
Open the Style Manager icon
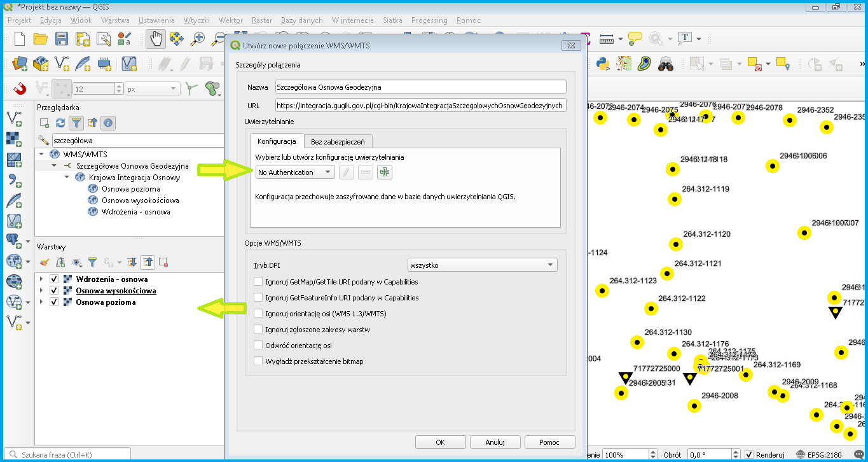[x=125, y=39]
